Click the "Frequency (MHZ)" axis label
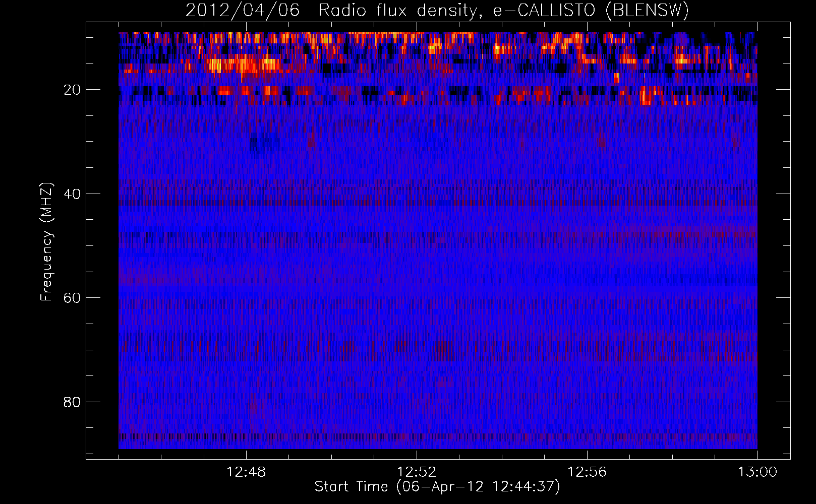The width and height of the screenshot is (816, 504). [x=46, y=242]
